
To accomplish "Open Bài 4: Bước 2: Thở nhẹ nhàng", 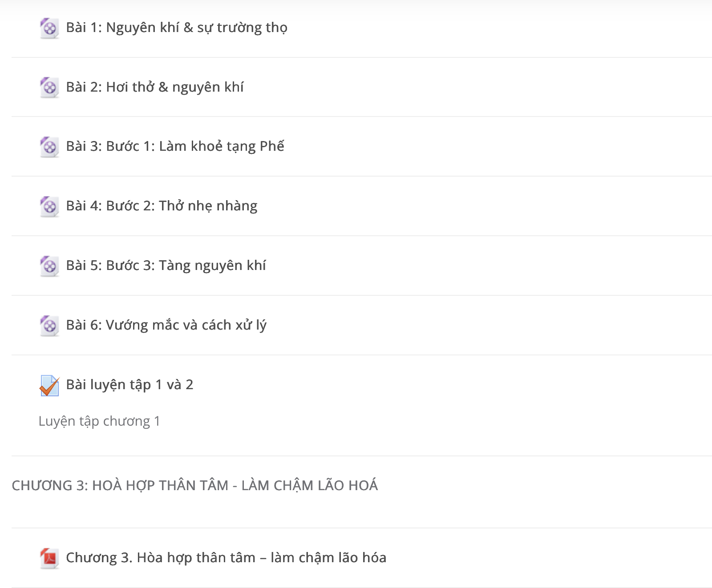I will point(162,206).
